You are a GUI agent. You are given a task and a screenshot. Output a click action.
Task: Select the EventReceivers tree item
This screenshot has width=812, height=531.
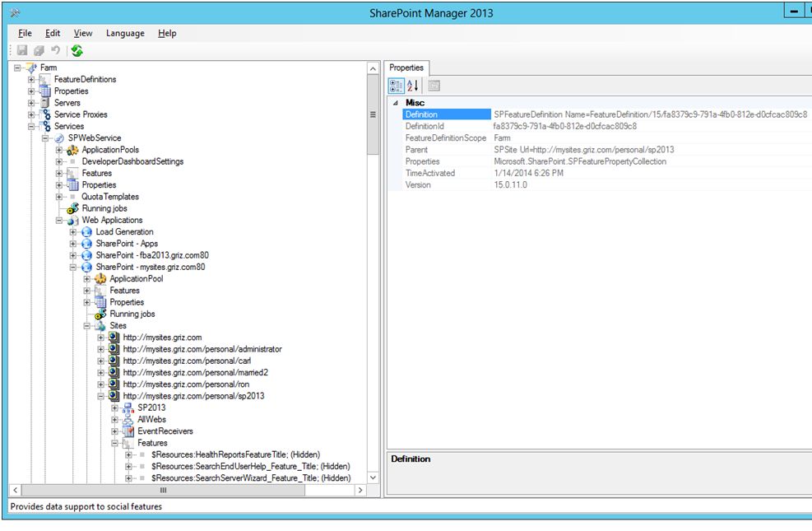click(165, 431)
